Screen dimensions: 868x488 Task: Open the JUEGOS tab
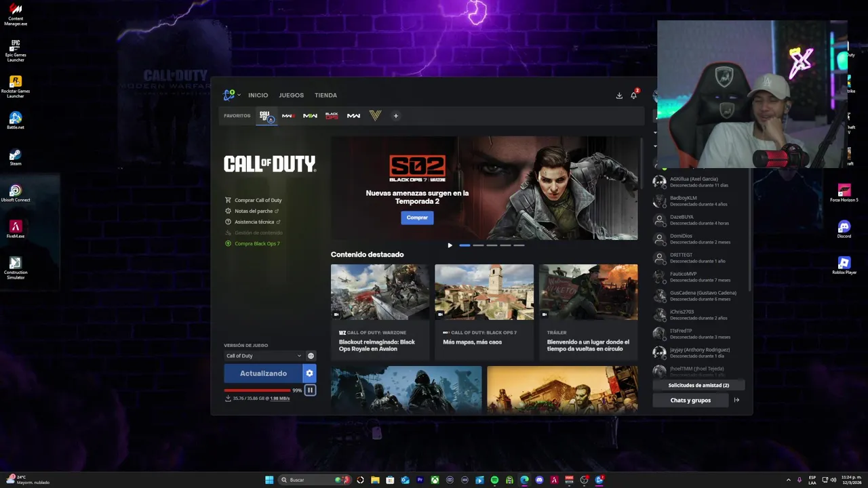click(291, 96)
